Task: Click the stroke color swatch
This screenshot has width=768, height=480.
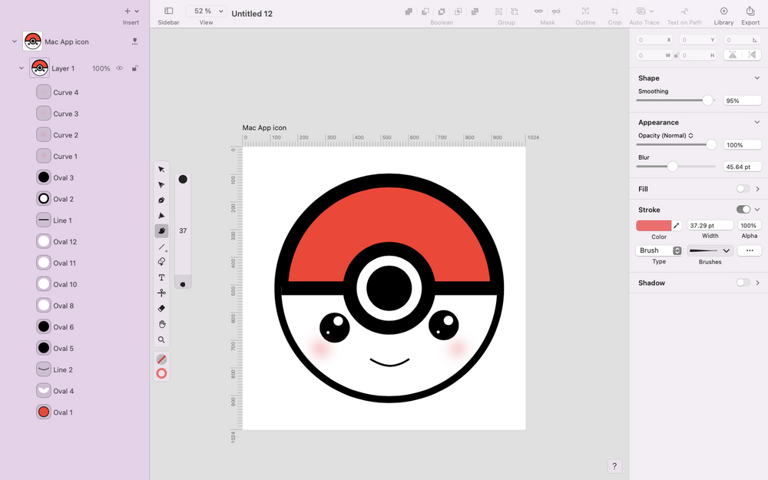Action: [x=653, y=225]
